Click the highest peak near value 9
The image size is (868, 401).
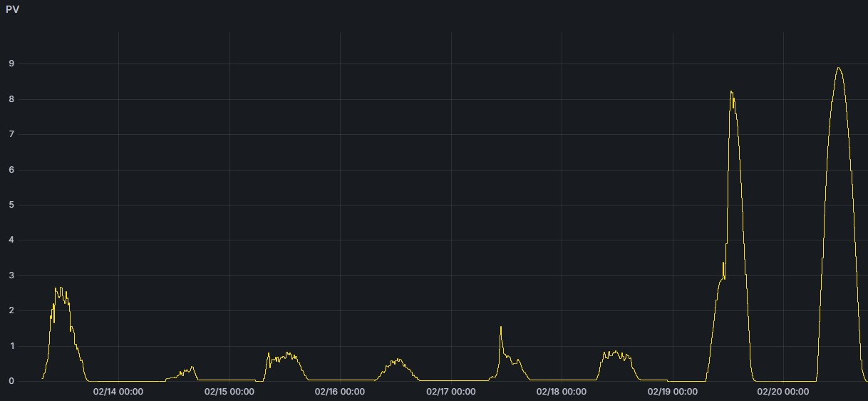(x=838, y=68)
